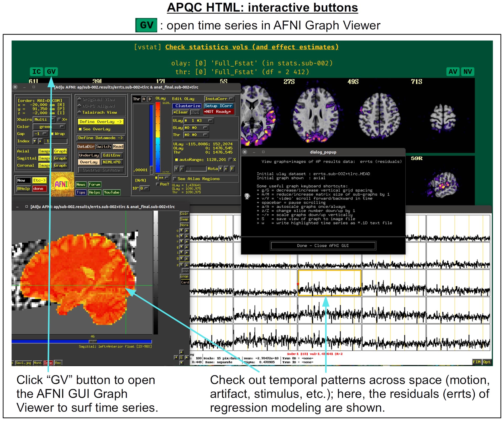Screen dimensions: 504x421
Task: Open the ULay sub-brick selector dropdown
Action: (198, 121)
